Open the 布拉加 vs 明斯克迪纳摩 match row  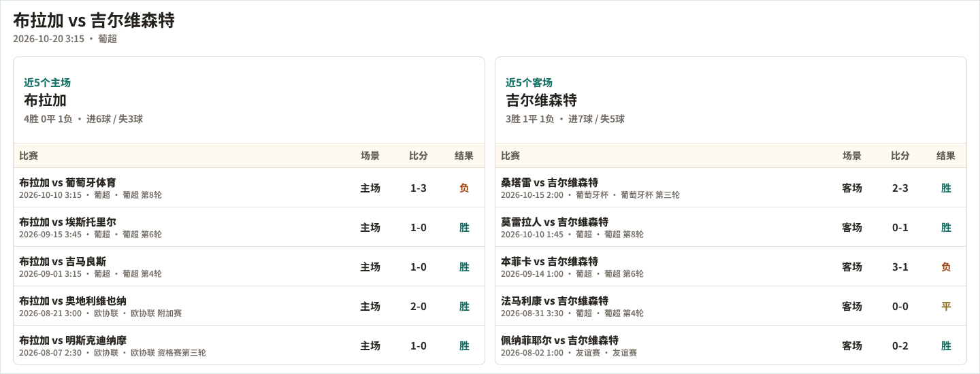(249, 345)
